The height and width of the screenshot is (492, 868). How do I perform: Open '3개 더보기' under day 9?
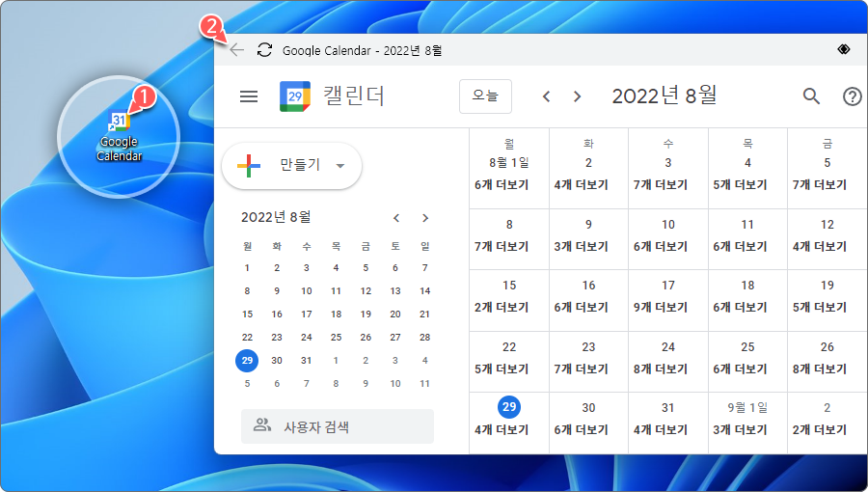point(582,246)
